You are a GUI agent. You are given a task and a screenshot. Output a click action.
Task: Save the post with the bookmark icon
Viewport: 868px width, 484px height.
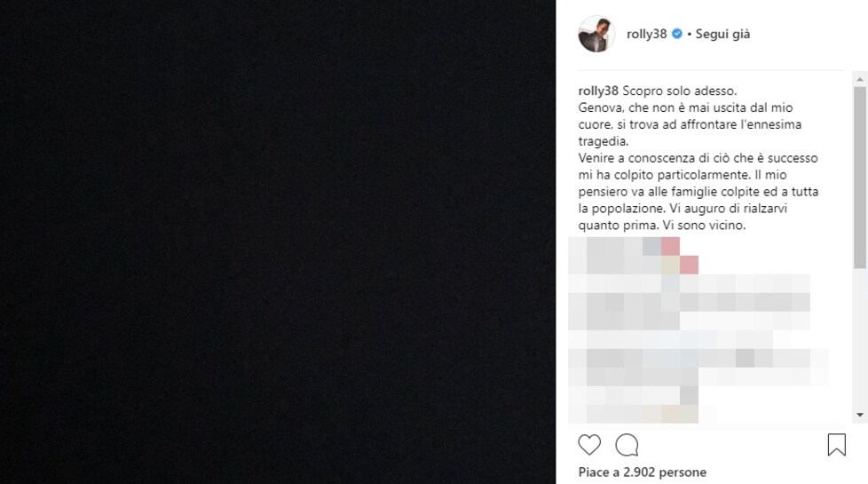tap(836, 445)
